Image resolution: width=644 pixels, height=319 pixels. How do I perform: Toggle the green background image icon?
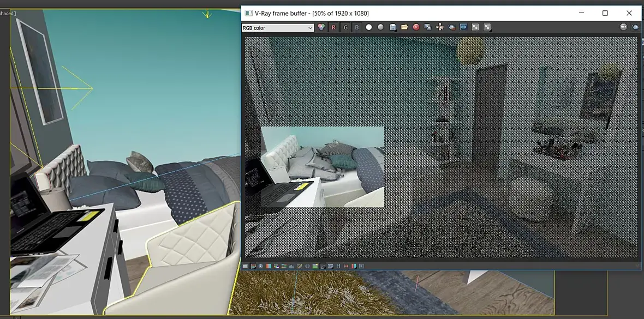(315, 266)
